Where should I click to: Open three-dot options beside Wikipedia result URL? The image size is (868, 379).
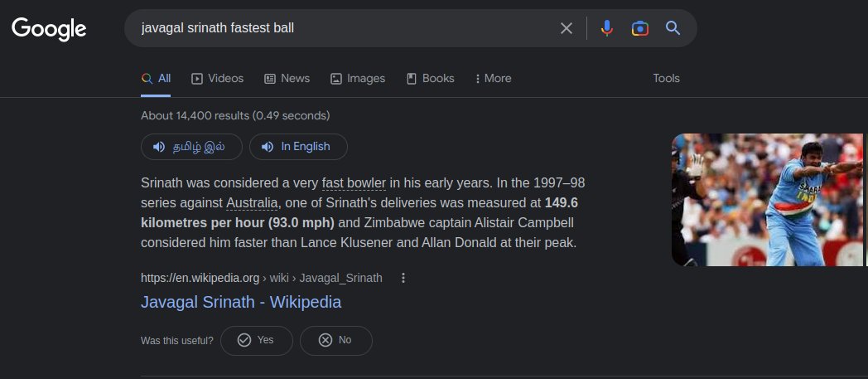coord(403,278)
